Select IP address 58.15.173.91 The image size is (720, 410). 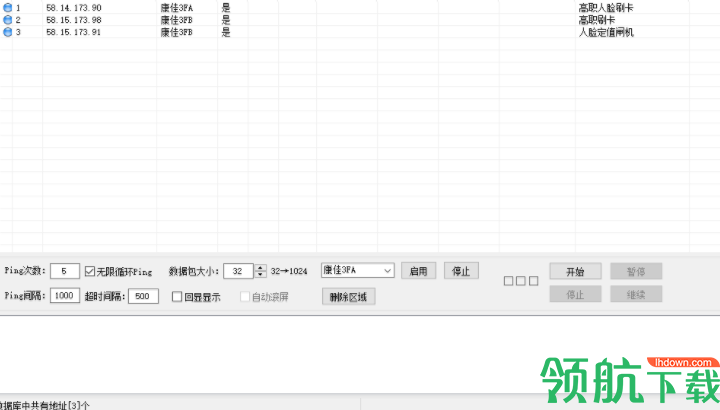click(73, 32)
